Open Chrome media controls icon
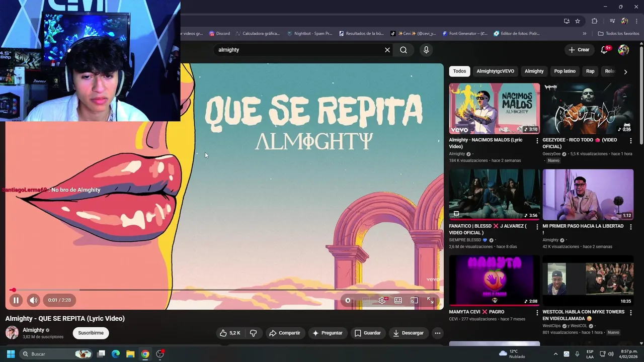The image size is (644, 362). pyautogui.click(x=612, y=21)
